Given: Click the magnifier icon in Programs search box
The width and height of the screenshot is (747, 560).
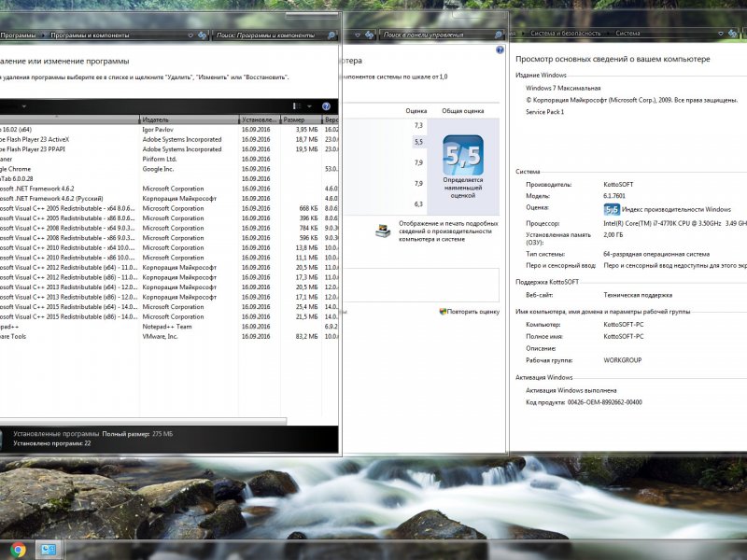Looking at the screenshot, I should (331, 35).
